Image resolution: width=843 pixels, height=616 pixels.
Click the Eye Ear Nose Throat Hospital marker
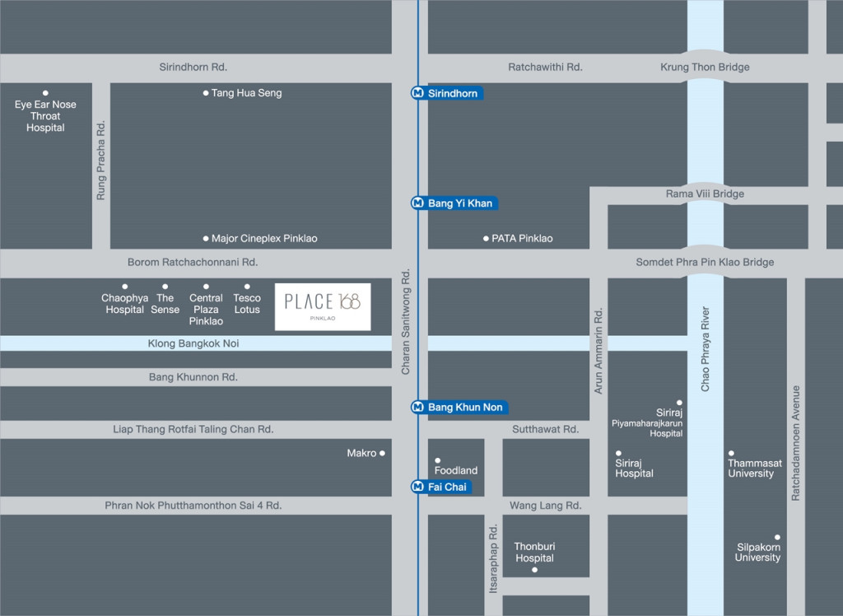point(45,92)
